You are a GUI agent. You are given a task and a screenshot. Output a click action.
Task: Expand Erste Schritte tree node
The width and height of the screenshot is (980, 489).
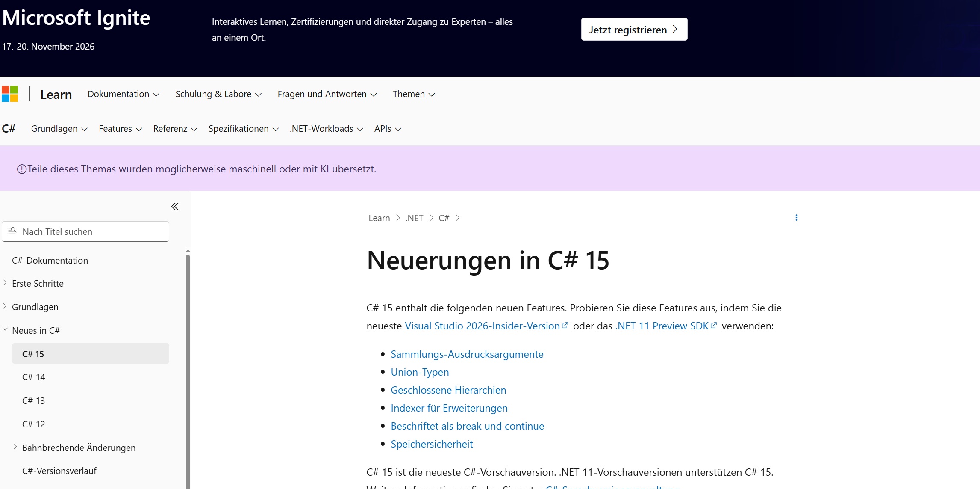click(5, 283)
